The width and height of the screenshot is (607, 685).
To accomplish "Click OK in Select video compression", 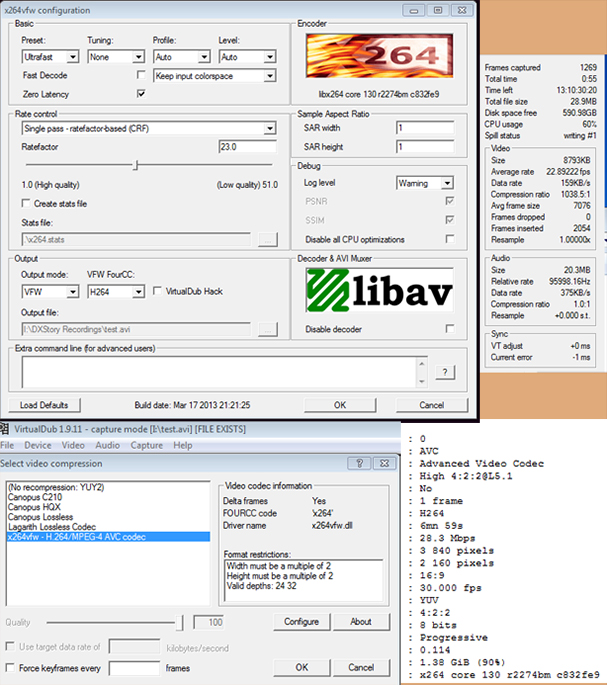I will click(302, 668).
